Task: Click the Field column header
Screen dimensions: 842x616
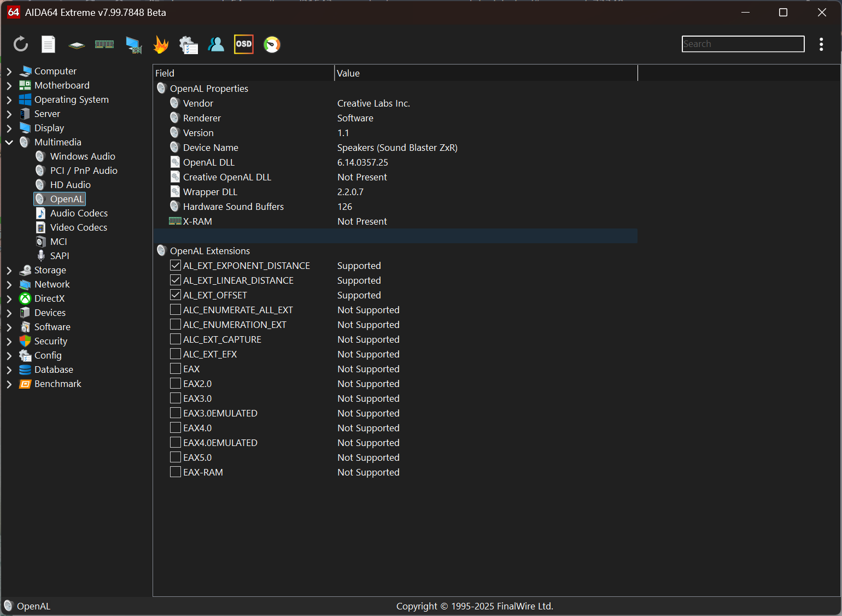Action: click(x=244, y=73)
